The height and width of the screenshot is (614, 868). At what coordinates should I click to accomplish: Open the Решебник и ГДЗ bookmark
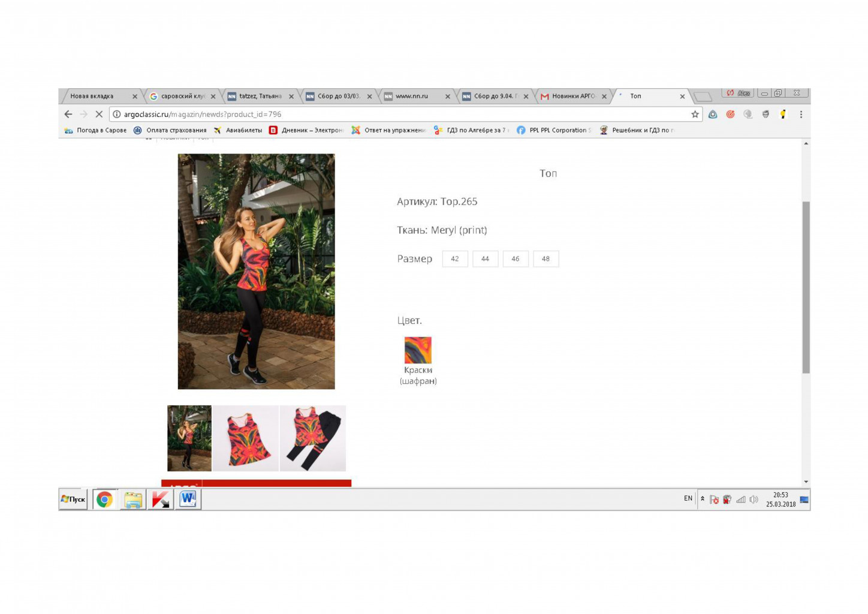(637, 130)
